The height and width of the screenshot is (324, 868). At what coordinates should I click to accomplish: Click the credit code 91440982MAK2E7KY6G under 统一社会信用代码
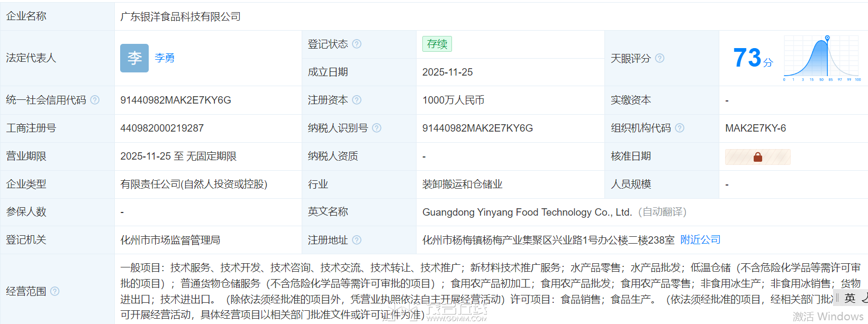click(x=176, y=100)
